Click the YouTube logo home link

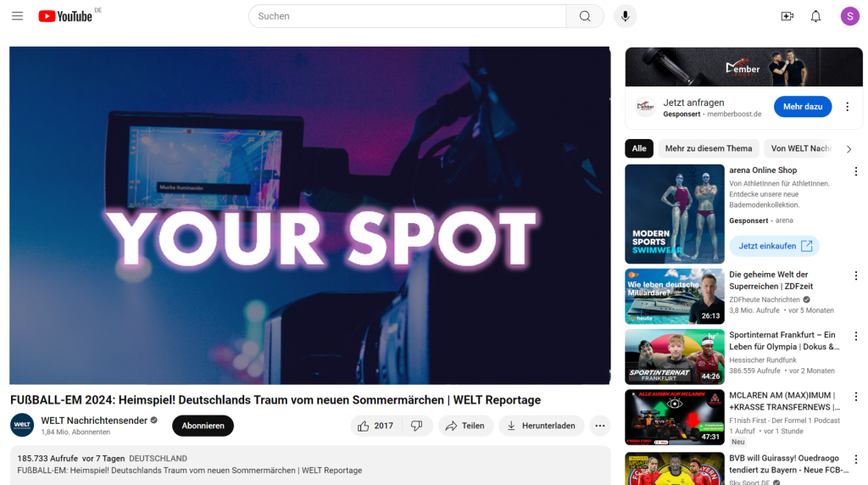65,16
